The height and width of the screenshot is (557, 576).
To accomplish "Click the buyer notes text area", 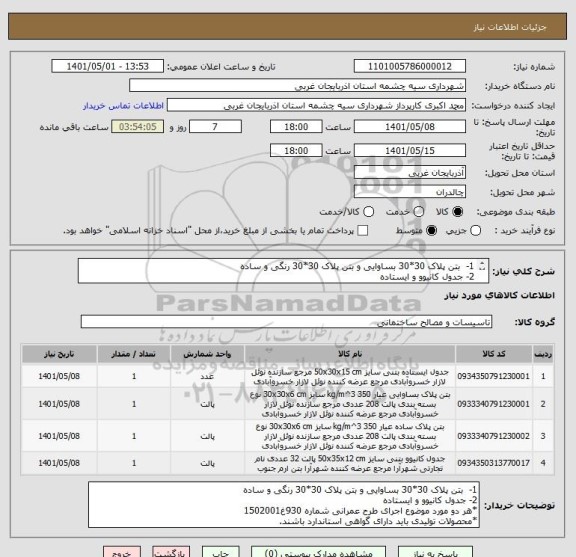I will (x=284, y=505).
